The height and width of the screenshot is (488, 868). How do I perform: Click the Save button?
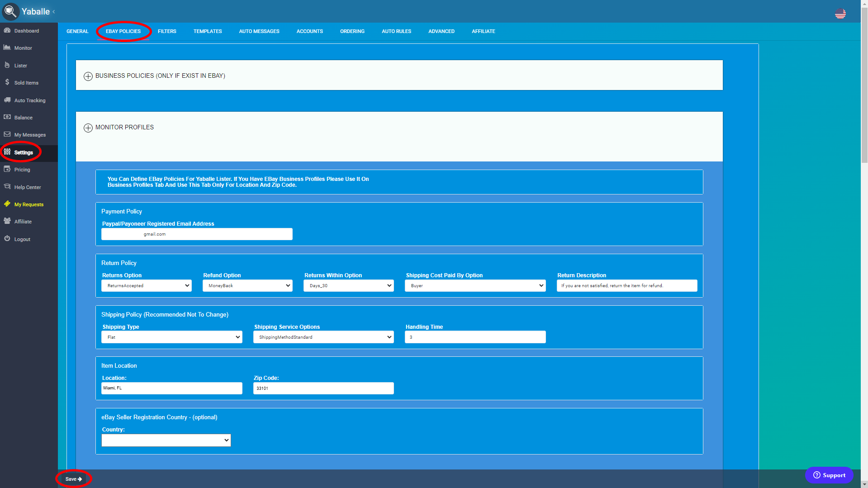(x=73, y=479)
